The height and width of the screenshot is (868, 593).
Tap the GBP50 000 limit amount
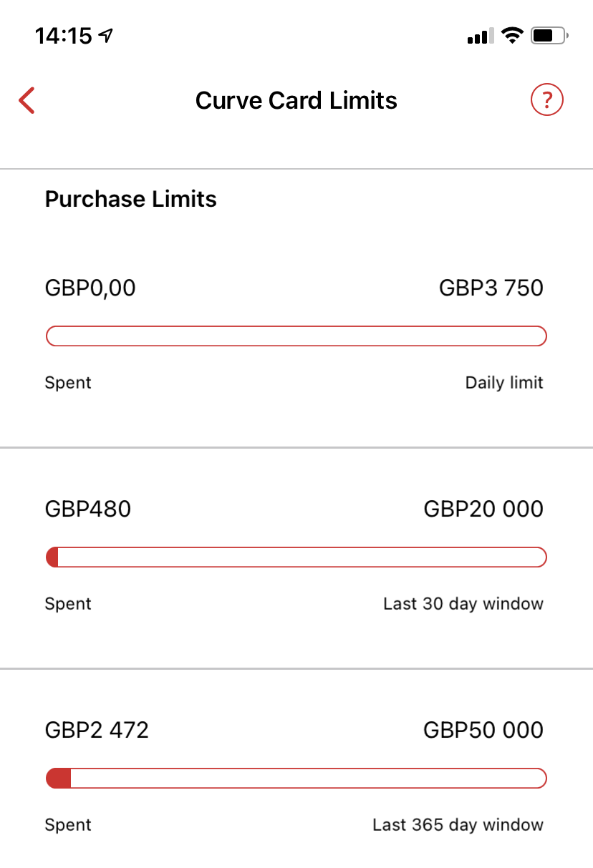coord(483,731)
